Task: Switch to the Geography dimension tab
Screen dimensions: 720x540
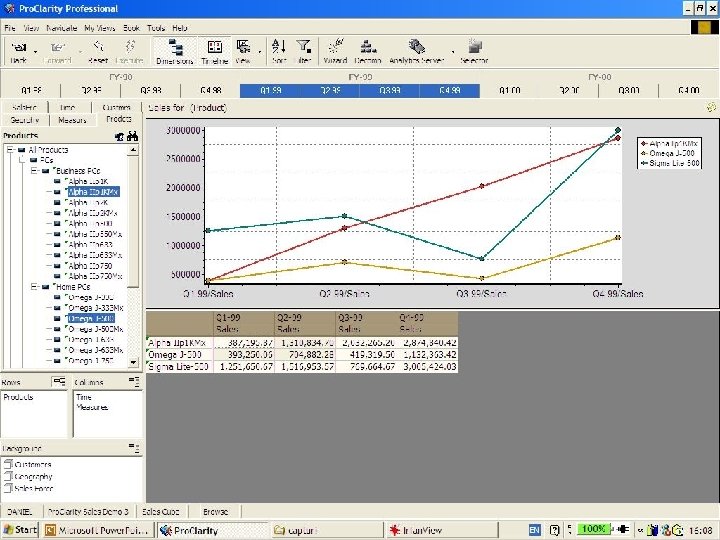Action: [x=24, y=120]
